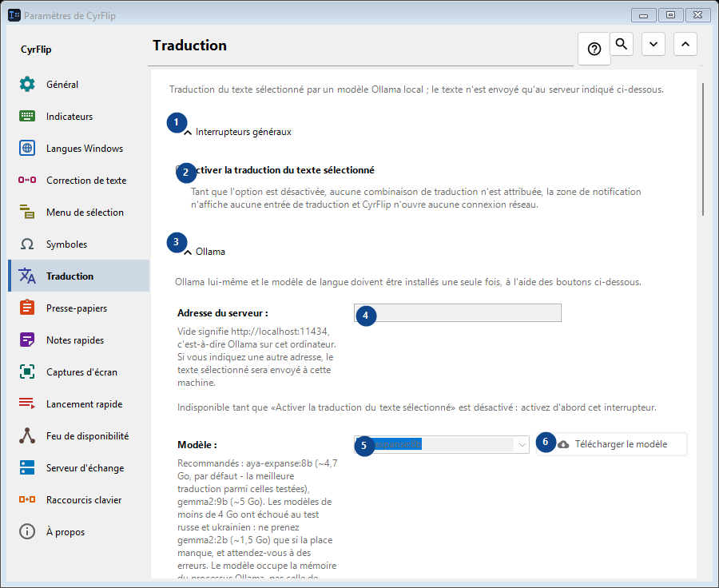The height and width of the screenshot is (588, 719).
Task: Open the Général settings gear icon
Action: click(27, 85)
